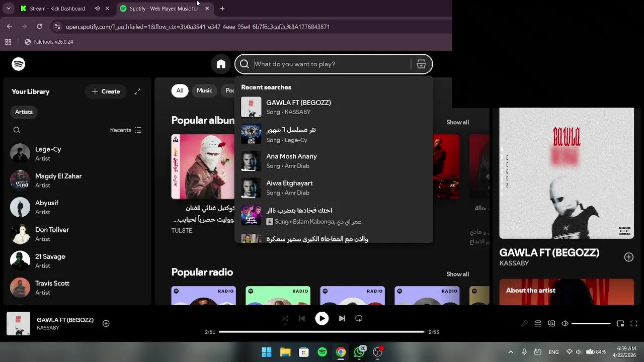Viewport: 644px width, 362px height.
Task: Open the Recents sort dropdown
Action: coord(126,130)
